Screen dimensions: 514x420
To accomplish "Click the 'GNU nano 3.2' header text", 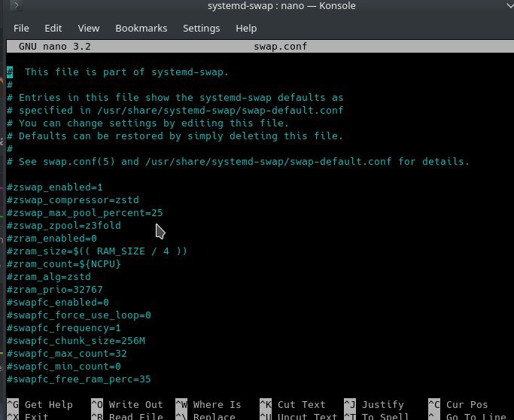I will [x=55, y=46].
